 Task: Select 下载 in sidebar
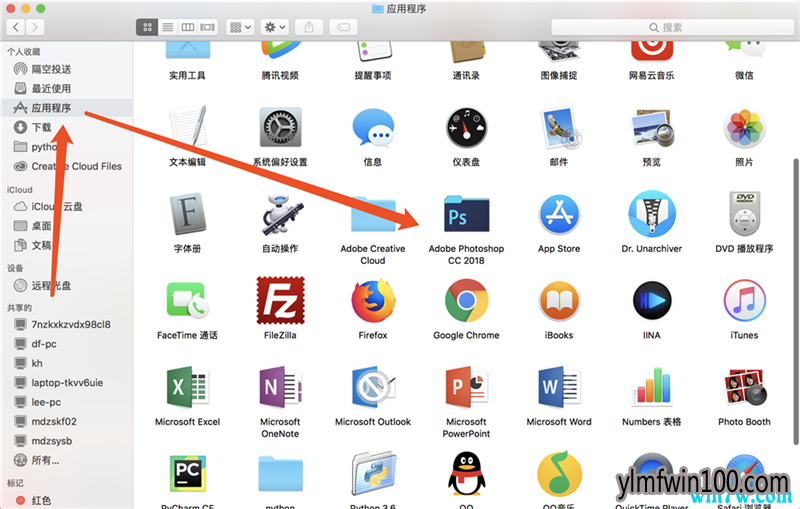click(67, 127)
